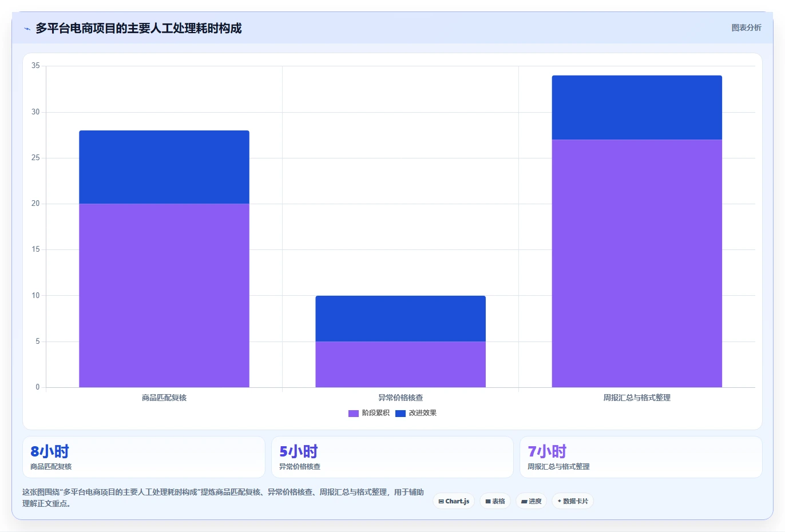Viewport: 785px width, 532px height.
Task: Toggle the 改进效果 legend color box
Action: pos(400,413)
